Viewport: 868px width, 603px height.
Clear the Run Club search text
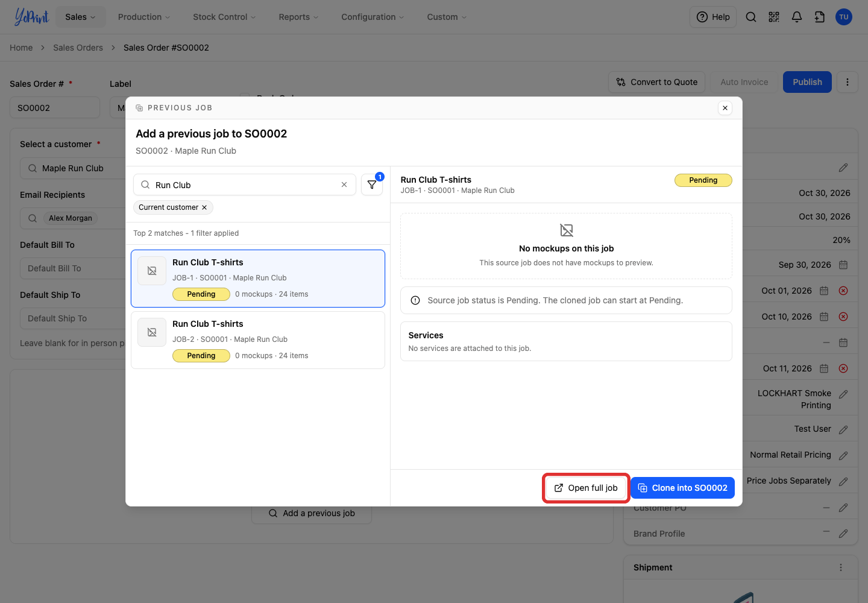344,185
